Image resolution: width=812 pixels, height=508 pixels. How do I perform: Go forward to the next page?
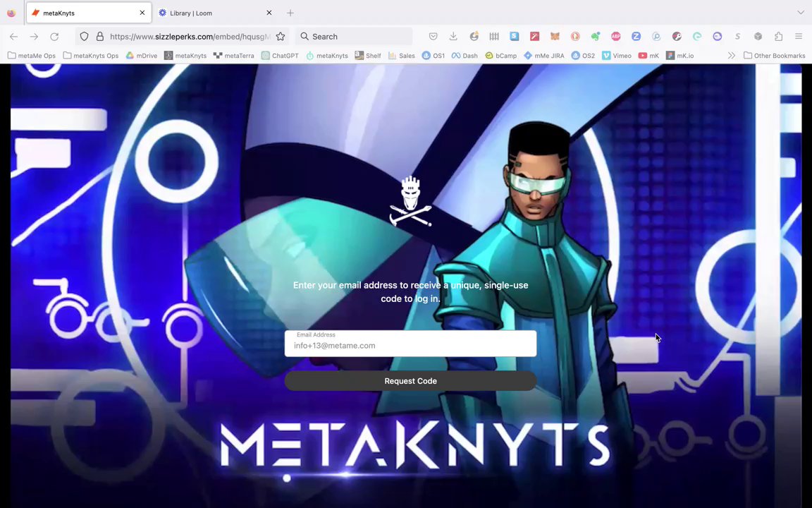[34, 36]
